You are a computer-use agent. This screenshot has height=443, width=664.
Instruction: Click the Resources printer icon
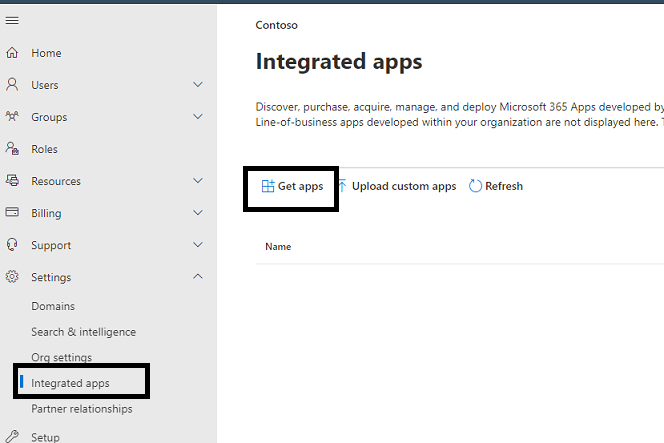12,180
